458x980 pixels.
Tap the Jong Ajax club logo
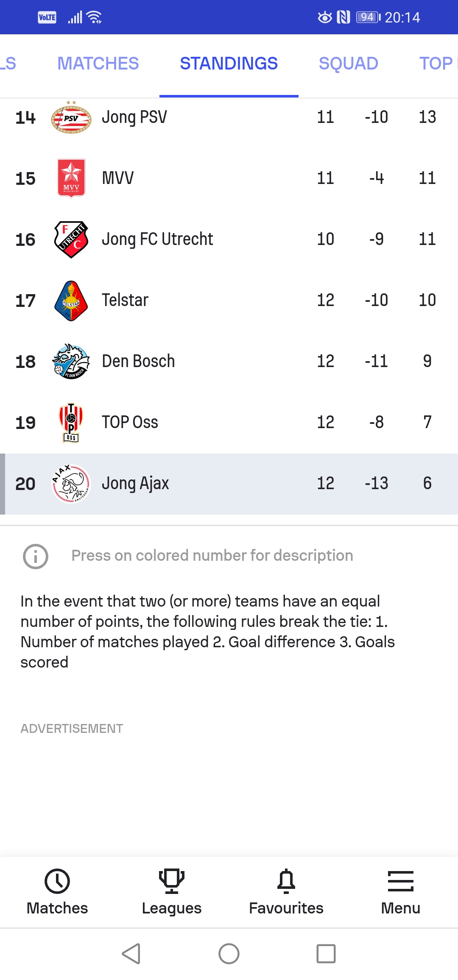pos(71,484)
